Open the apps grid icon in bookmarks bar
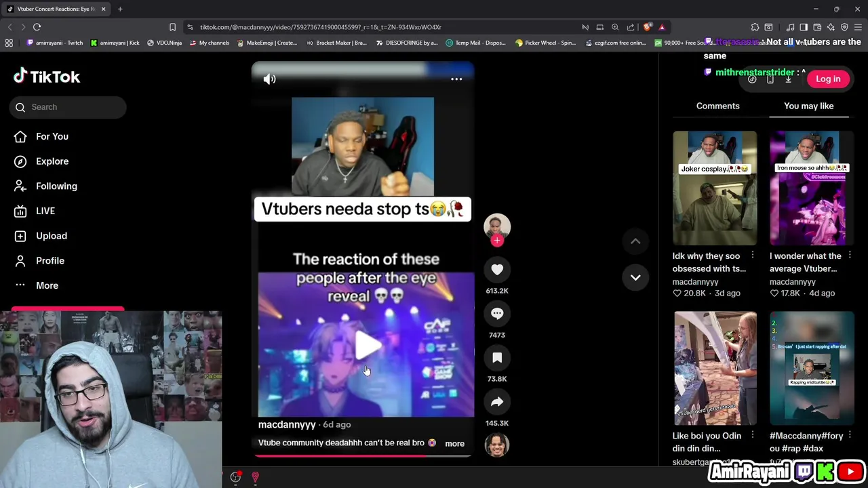The height and width of the screenshot is (488, 868). pyautogui.click(x=9, y=43)
